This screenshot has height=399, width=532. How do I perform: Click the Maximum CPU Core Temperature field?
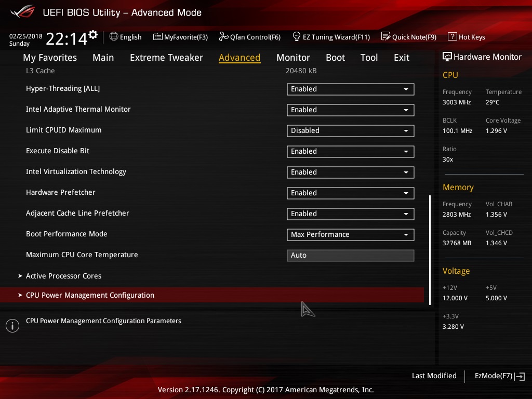click(x=350, y=256)
